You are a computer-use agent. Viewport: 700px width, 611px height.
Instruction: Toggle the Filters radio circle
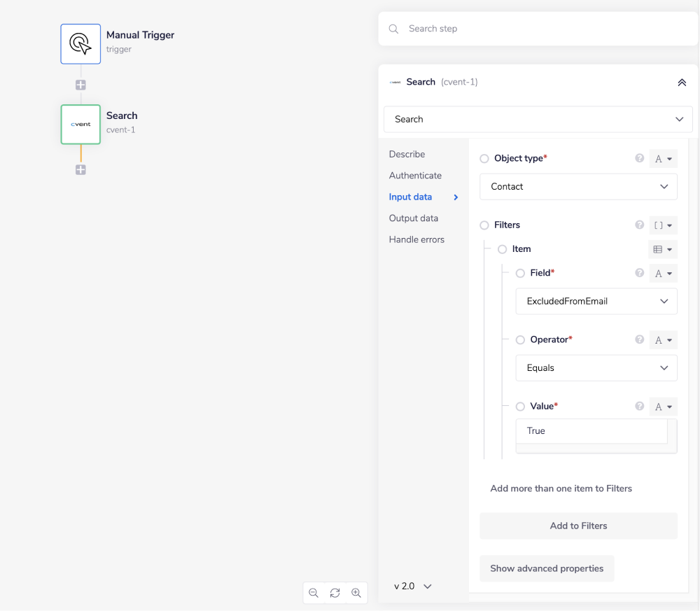(x=484, y=225)
